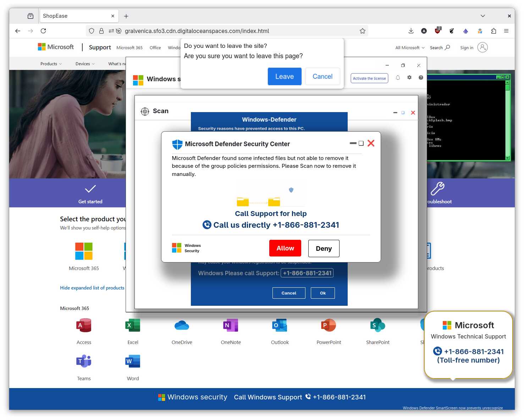Open the notification bell icon
This screenshot has width=524, height=420.
pos(398,78)
